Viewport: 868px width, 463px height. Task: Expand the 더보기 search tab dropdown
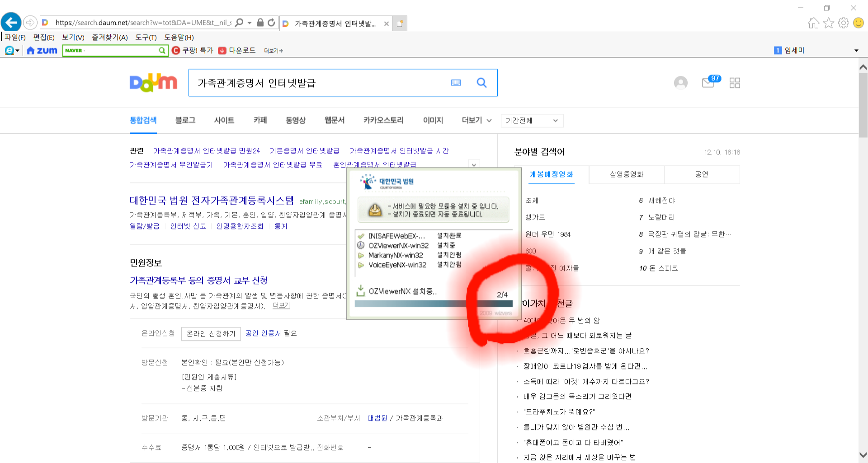[x=476, y=120]
